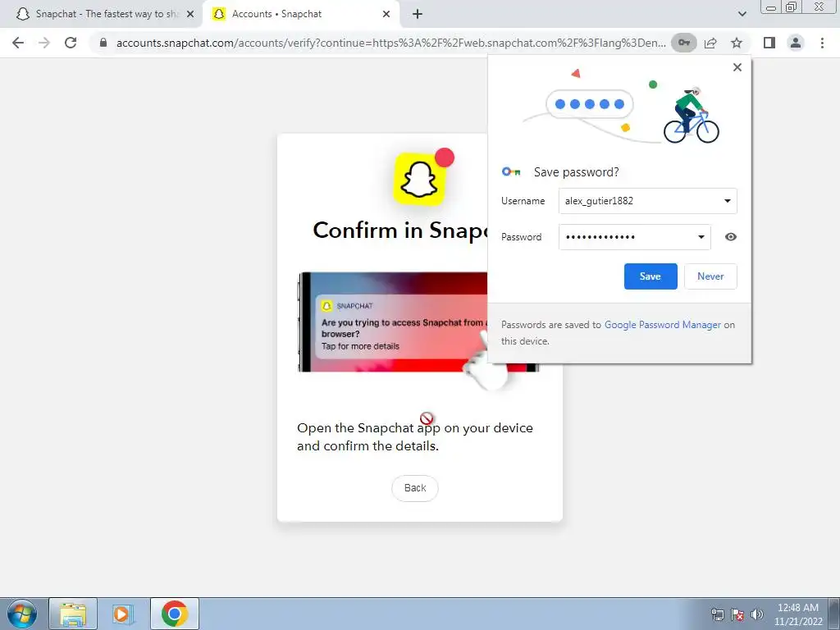The image size is (840, 630).
Task: Close the Save password popup
Action: (737, 67)
